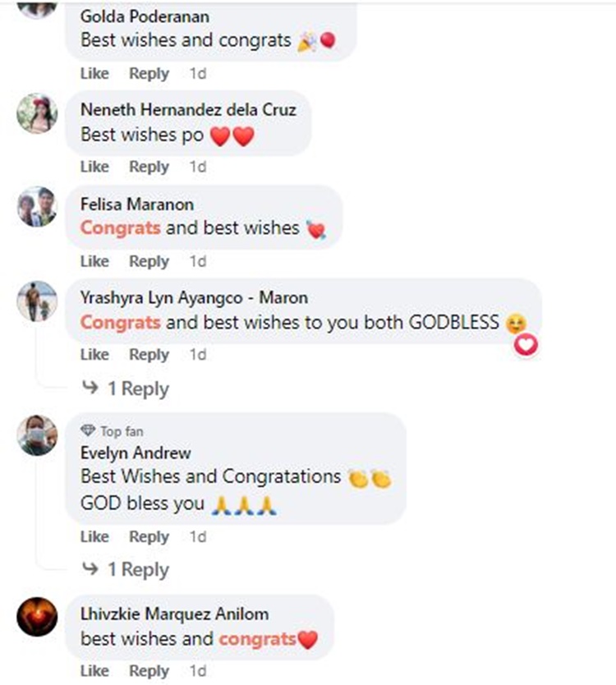Click the Top fan diamond badge icon
The width and height of the screenshot is (616, 685).
click(88, 430)
